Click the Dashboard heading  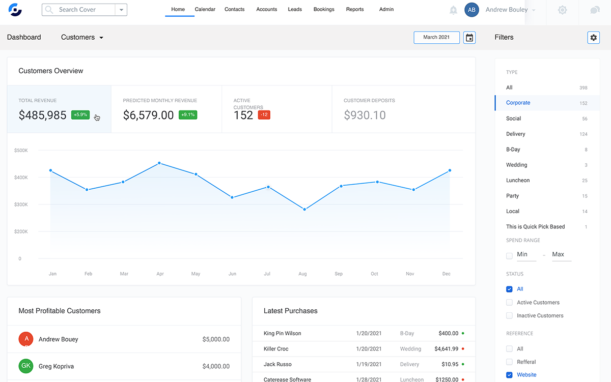pyautogui.click(x=24, y=37)
